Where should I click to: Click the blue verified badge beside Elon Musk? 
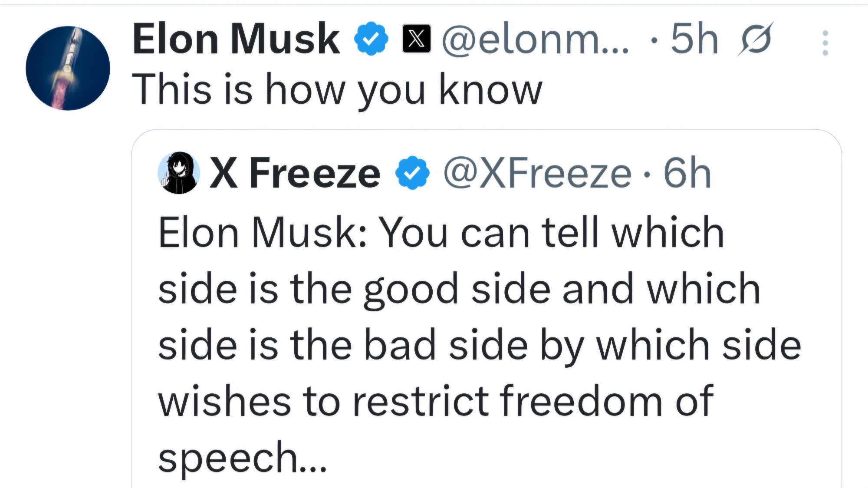(371, 39)
